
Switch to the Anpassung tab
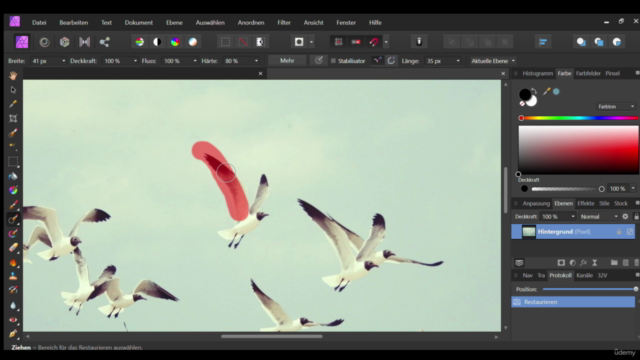pyautogui.click(x=536, y=203)
